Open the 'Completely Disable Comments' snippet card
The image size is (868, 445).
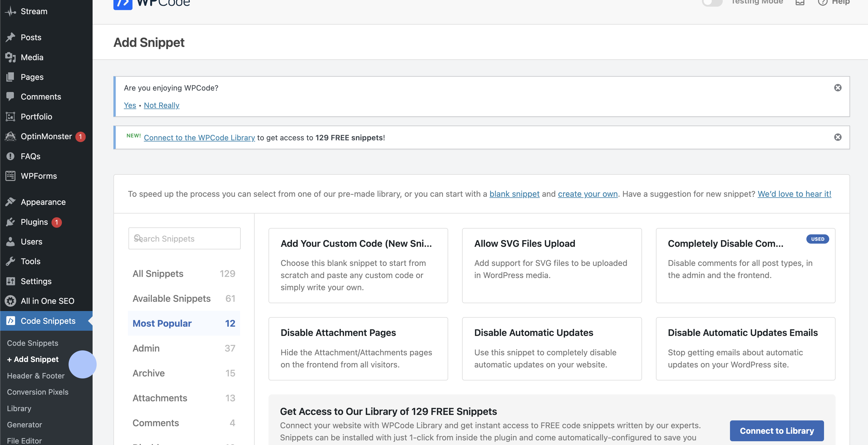coord(745,265)
